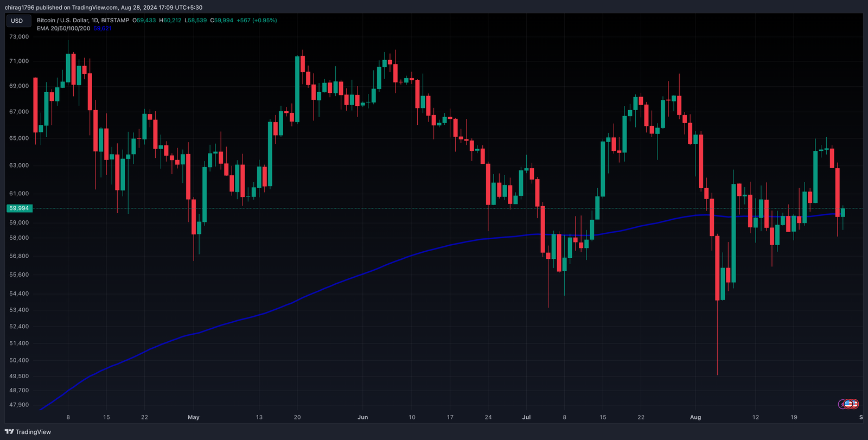868x440 pixels.
Task: Click the front US flag event icon
Action: (848, 404)
